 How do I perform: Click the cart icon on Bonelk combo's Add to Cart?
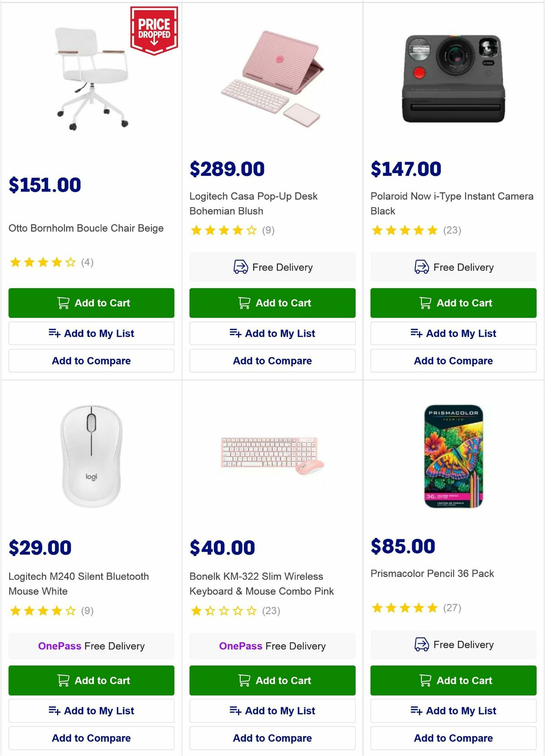(x=244, y=681)
